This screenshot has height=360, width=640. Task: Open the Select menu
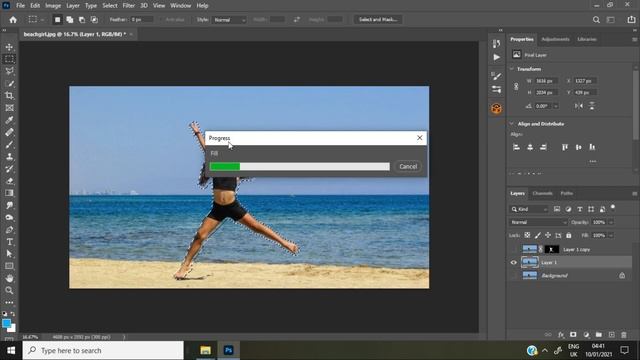click(109, 6)
